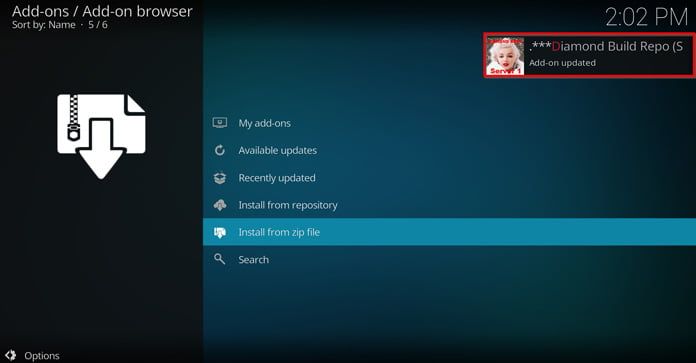Click the Install from zip file icon
The image size is (696, 363).
click(x=220, y=232)
